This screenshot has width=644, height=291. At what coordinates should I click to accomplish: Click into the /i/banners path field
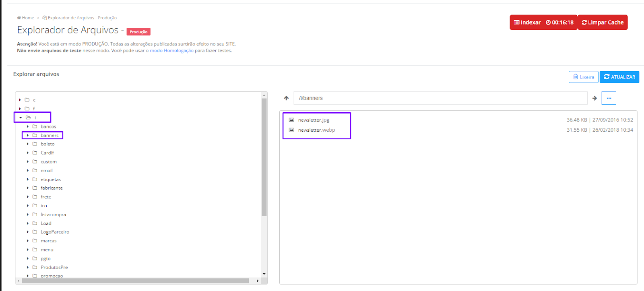click(x=440, y=98)
